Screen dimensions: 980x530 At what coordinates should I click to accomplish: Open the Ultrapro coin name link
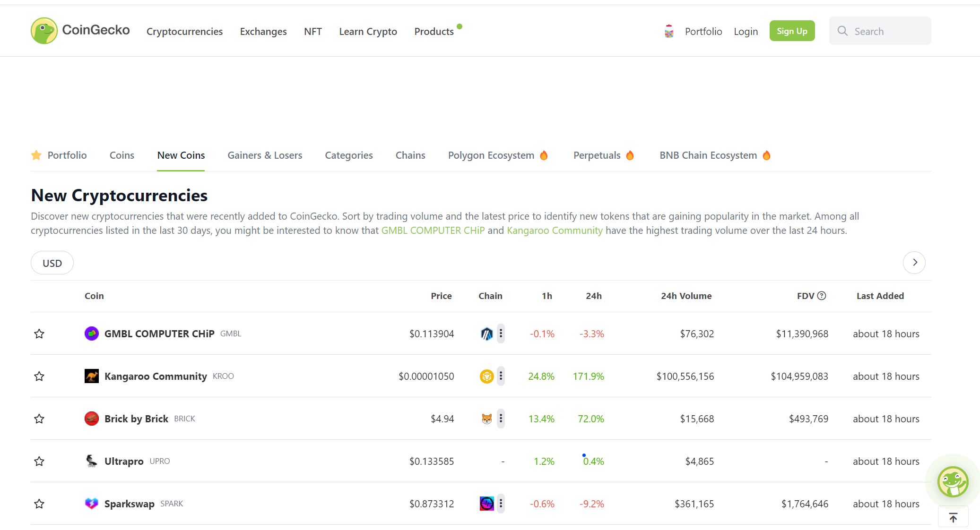pos(124,461)
